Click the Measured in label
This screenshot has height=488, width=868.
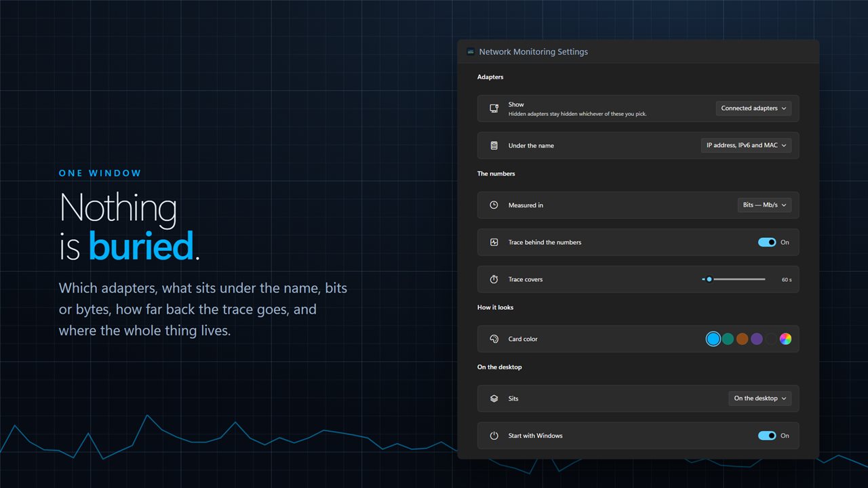point(526,205)
